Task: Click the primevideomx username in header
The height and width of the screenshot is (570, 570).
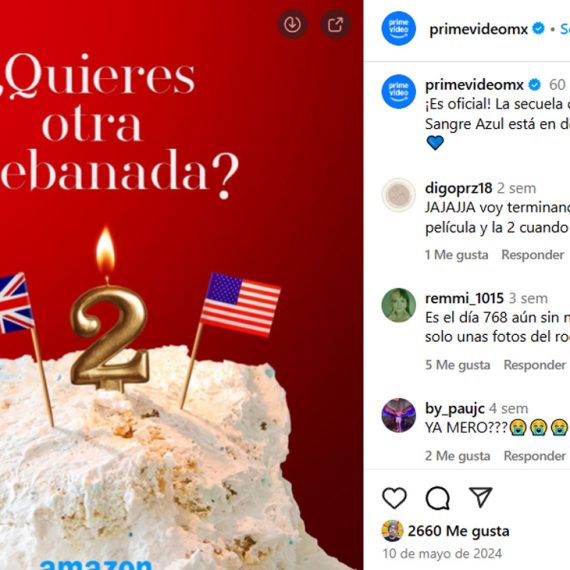Action: click(x=478, y=29)
